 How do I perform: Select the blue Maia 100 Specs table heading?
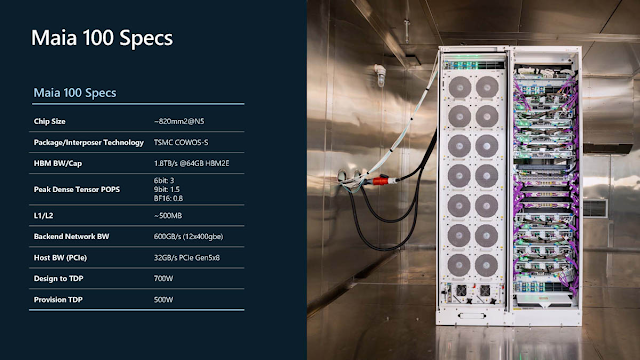(75, 93)
